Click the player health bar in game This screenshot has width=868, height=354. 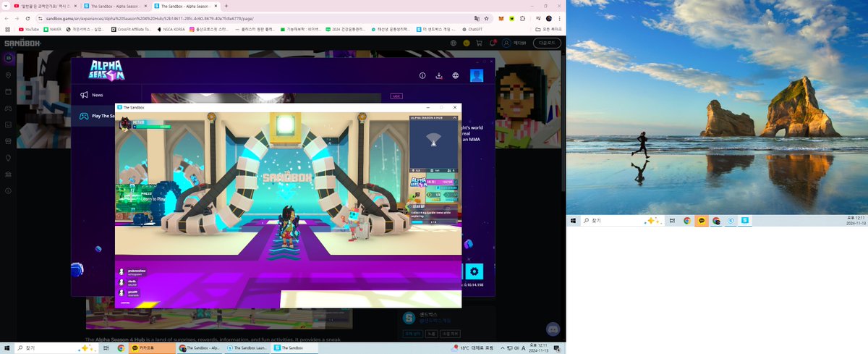(x=151, y=127)
